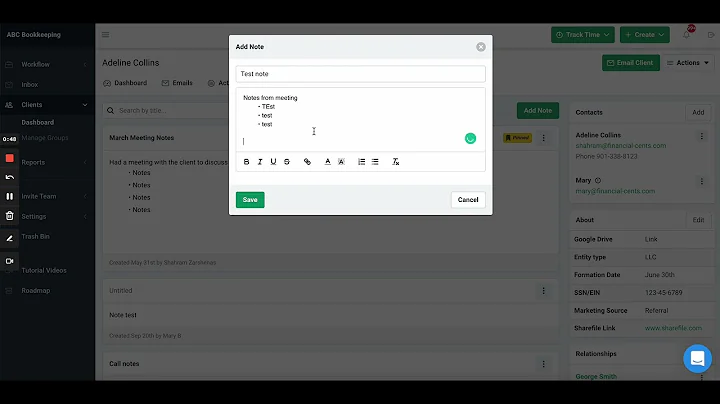Insert an ordered numbered list
The height and width of the screenshot is (404, 720).
[x=361, y=162]
